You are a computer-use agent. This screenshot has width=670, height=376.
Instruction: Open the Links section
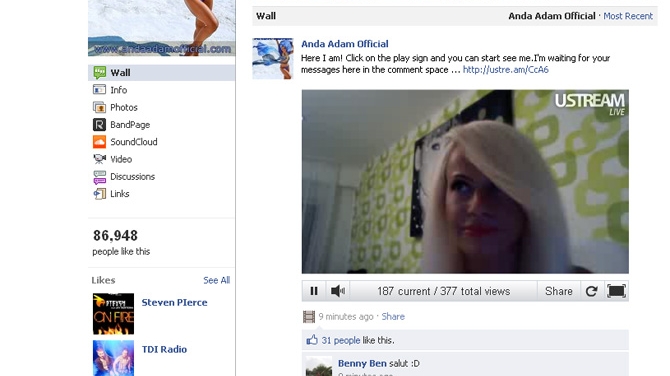120,194
